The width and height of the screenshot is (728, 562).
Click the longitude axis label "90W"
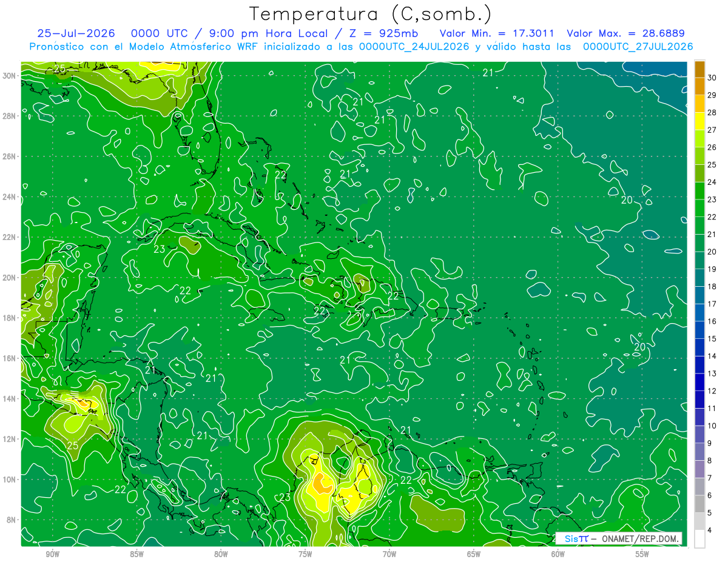click(52, 554)
